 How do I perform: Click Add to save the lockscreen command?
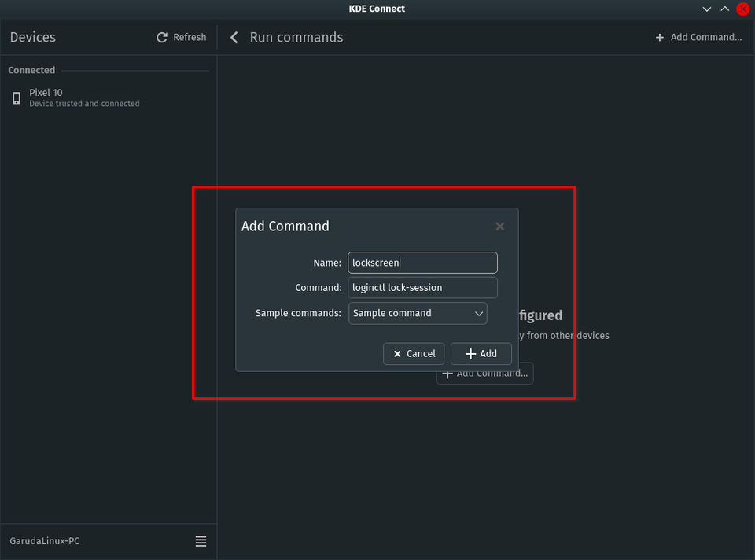pos(481,353)
